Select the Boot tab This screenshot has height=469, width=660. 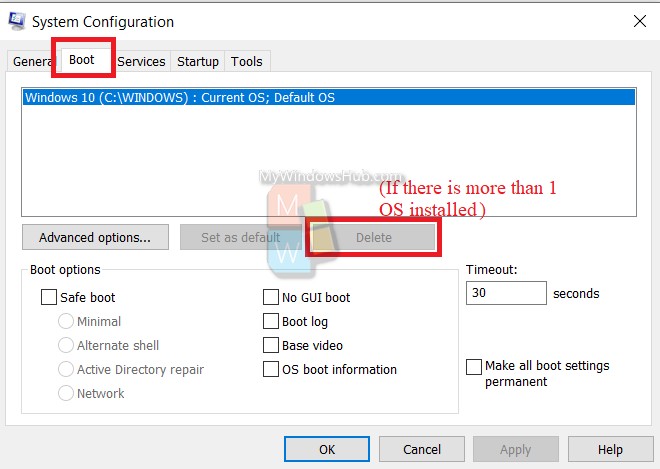coord(82,60)
